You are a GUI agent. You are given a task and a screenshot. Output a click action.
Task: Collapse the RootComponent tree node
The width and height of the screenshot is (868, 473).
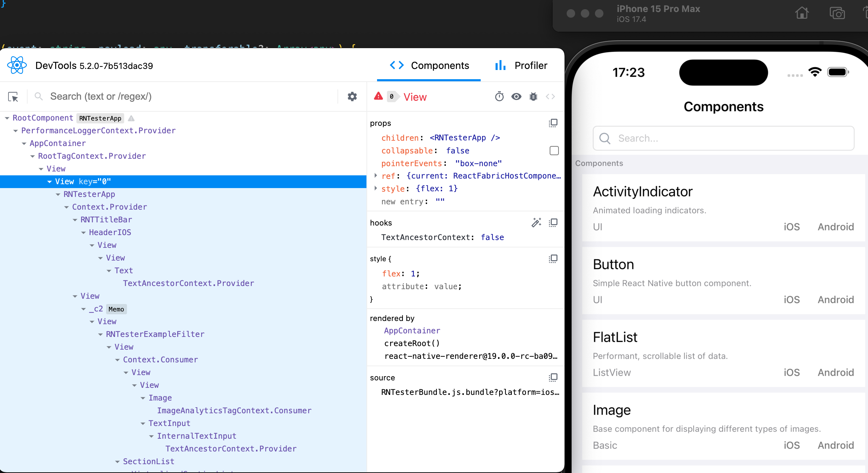tap(7, 118)
